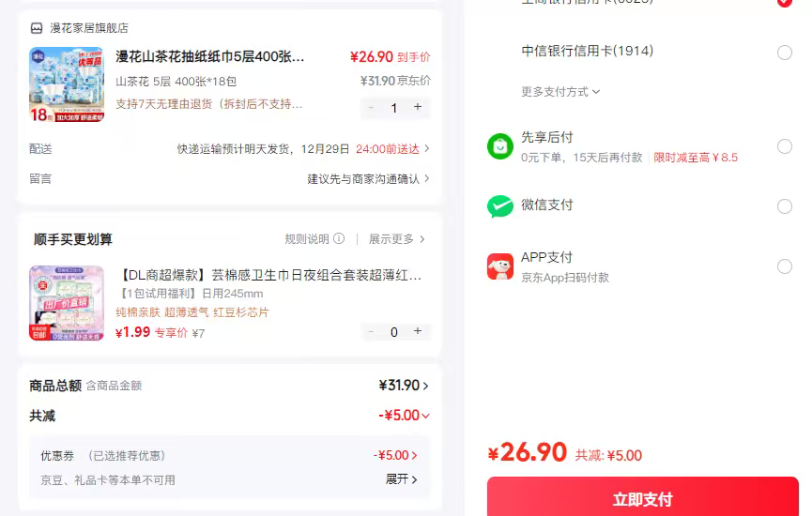Decrease tissue quantity with minus icon

tap(372, 108)
